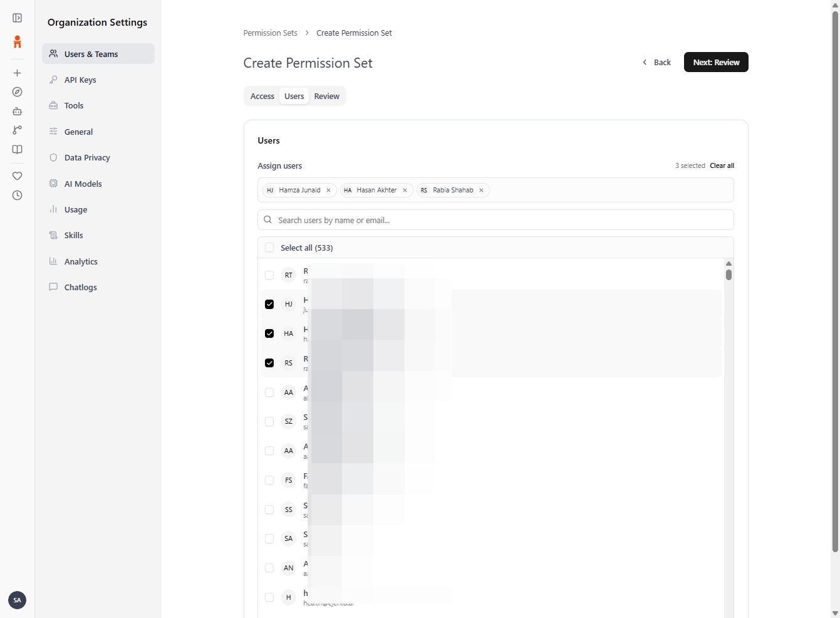Open AI Models settings
Viewport: 840px width, 618px height.
(98, 184)
